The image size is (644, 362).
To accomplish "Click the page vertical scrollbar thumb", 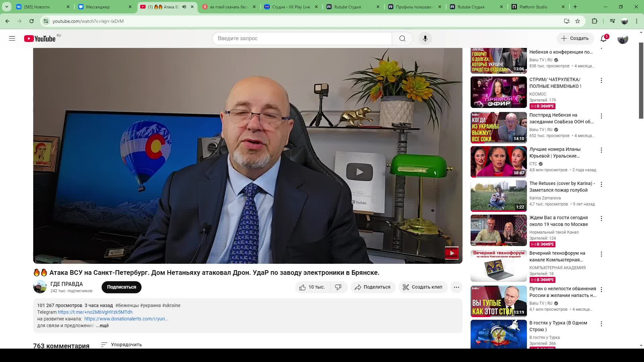I will [641, 80].
